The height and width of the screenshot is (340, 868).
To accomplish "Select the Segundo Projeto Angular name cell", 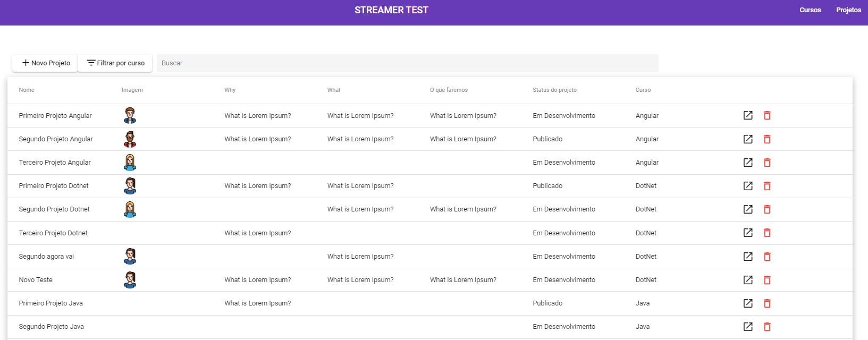I will (56, 139).
